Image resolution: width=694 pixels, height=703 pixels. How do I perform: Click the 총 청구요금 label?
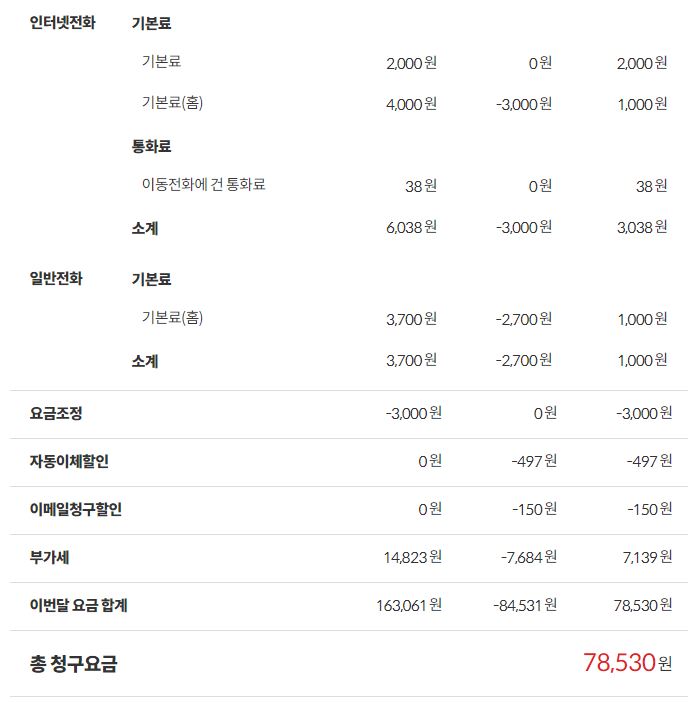73,663
